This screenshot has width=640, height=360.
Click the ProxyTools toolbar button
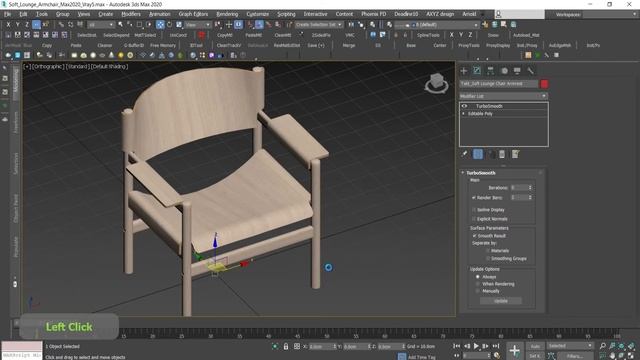(x=469, y=45)
